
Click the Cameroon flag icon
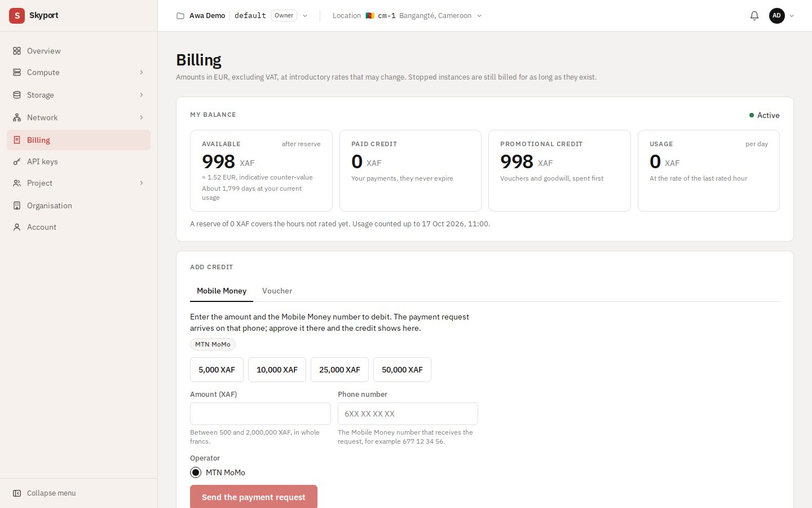pyautogui.click(x=370, y=16)
